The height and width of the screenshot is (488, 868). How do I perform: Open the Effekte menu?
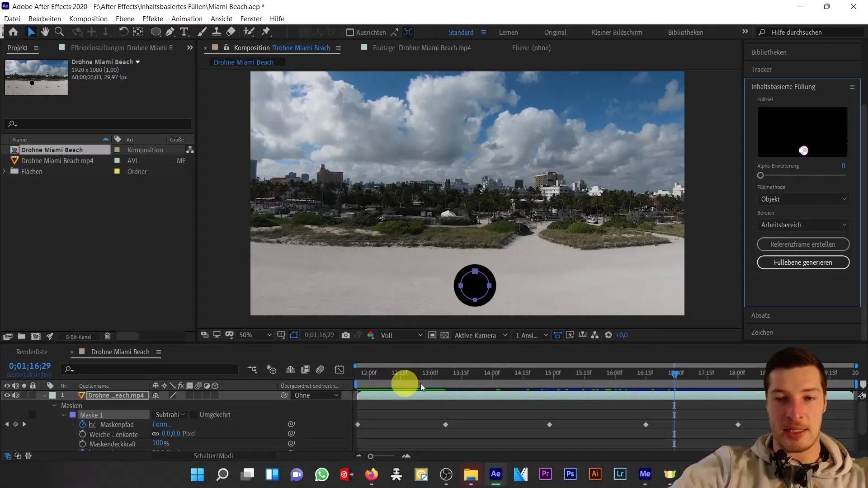point(153,19)
